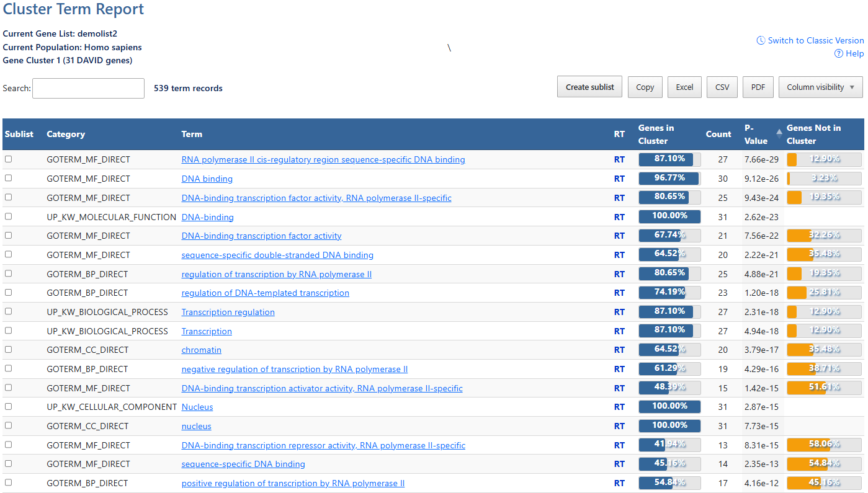Copy the table with the Copy button
This screenshot has height=493, width=868.
645,87
